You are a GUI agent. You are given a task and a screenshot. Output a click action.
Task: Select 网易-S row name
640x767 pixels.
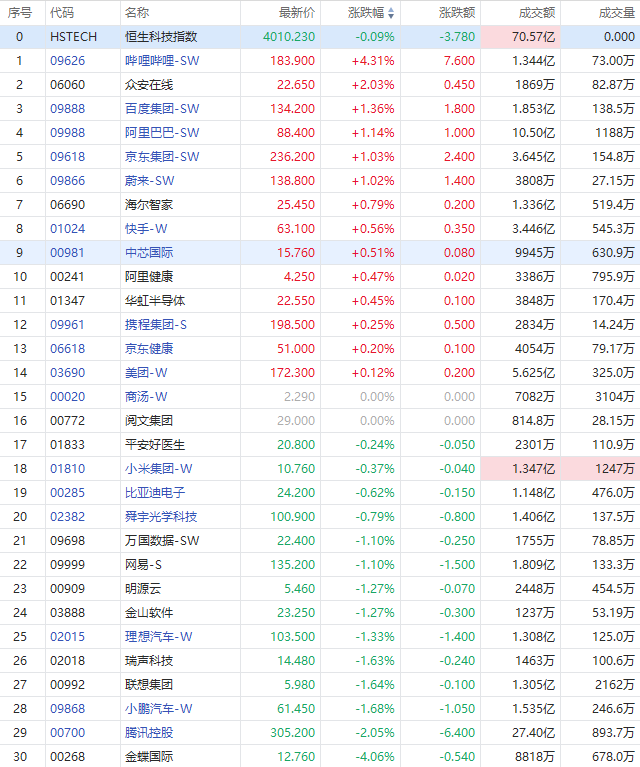[x=143, y=564]
